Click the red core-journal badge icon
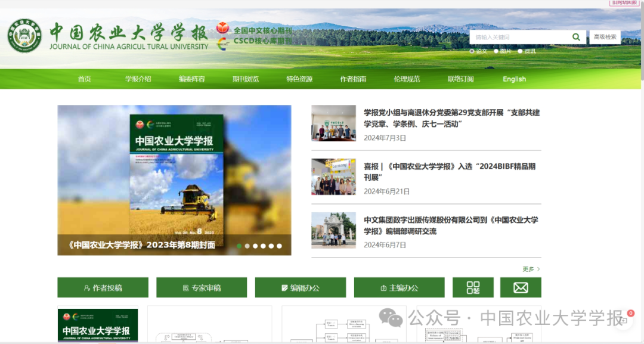Viewport: 644px width, 344px height. (222, 28)
